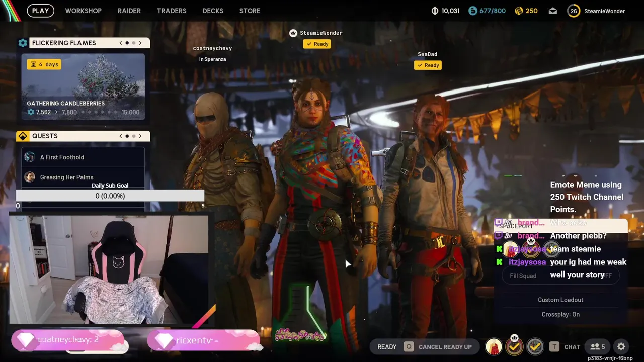Select first page dot in Flickering Flames

(127, 43)
